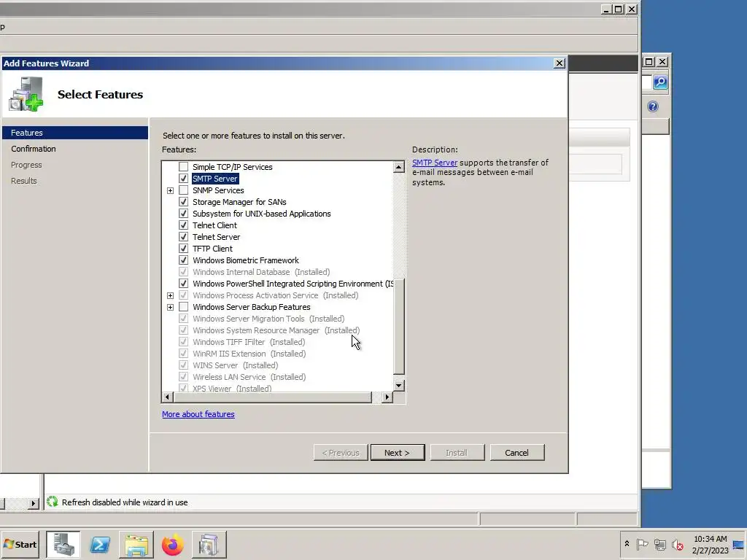
Task: Select Windows System Resource Manager row
Action: click(276, 330)
